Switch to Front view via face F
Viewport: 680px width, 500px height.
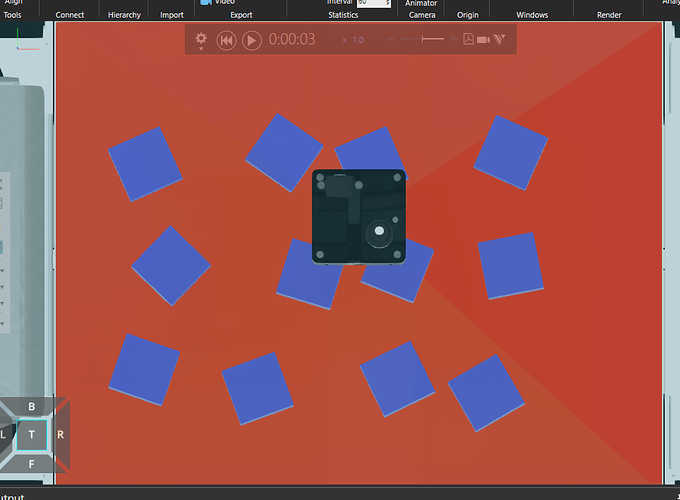31,464
